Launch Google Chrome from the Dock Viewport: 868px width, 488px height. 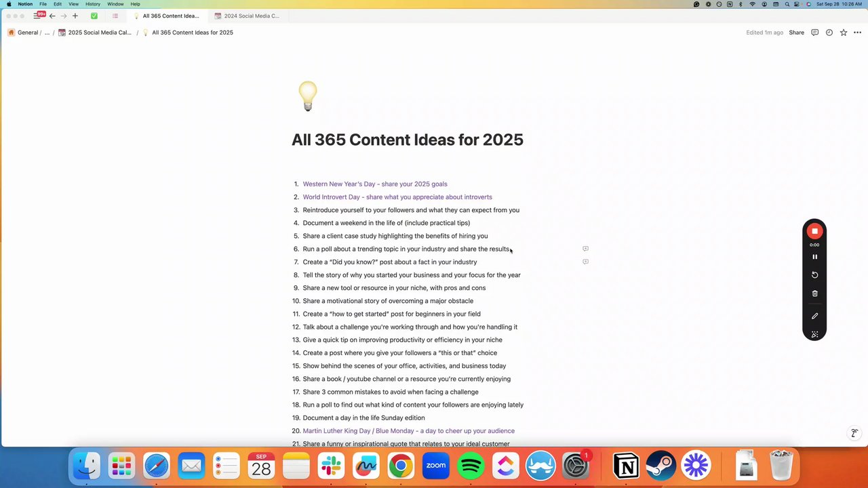click(401, 466)
